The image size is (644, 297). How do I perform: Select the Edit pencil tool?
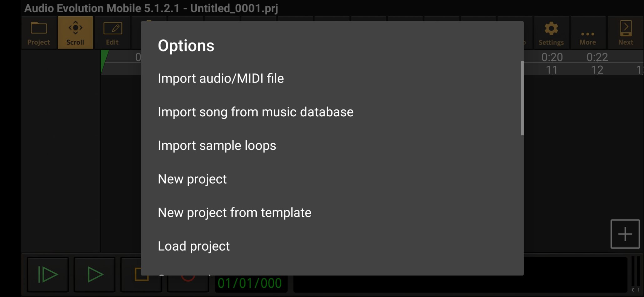click(112, 33)
